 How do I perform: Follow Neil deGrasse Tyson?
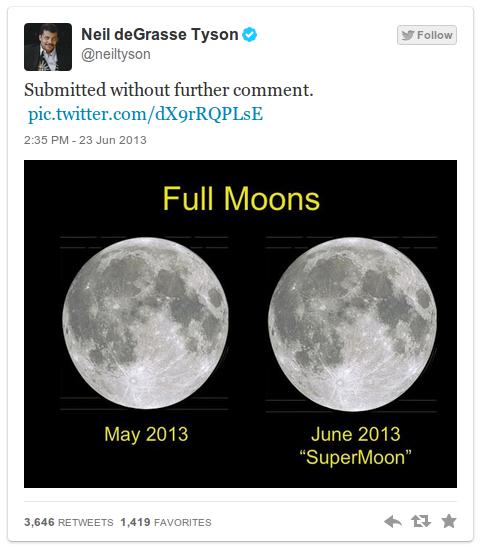427,35
